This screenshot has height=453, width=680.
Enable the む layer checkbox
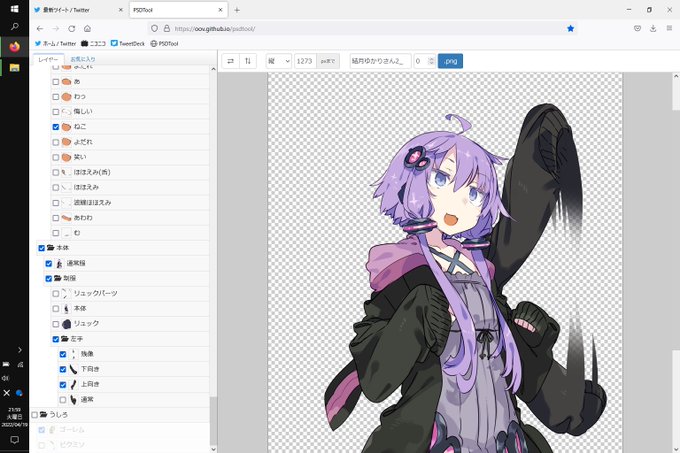pyautogui.click(x=56, y=233)
